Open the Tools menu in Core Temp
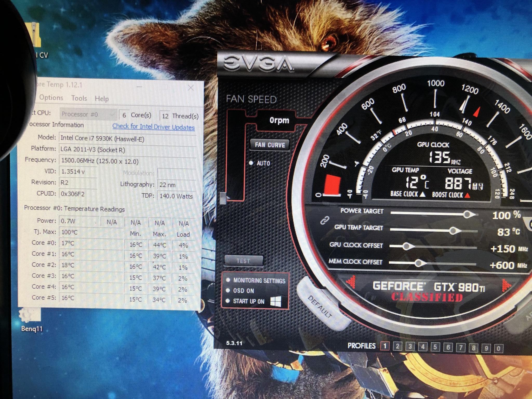 click(79, 98)
